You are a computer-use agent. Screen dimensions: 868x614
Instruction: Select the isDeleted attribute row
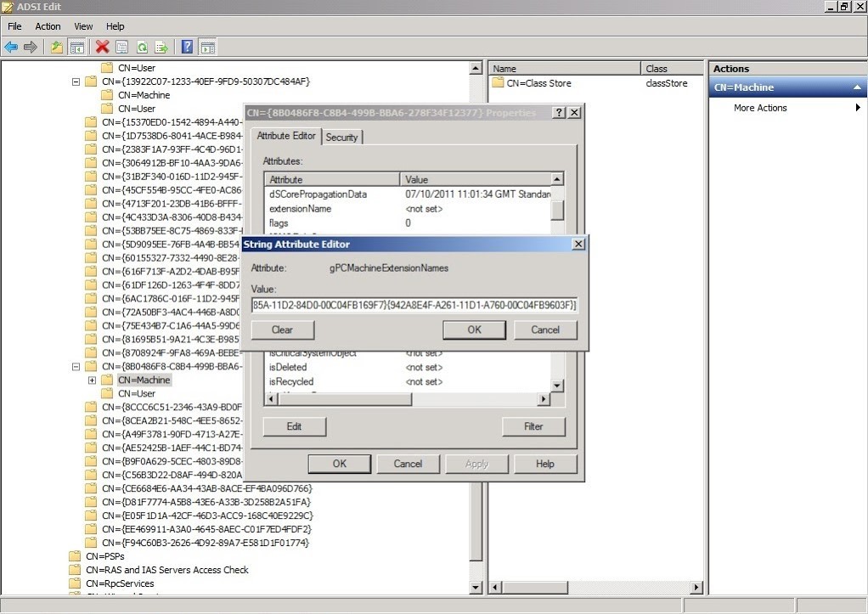[409, 367]
